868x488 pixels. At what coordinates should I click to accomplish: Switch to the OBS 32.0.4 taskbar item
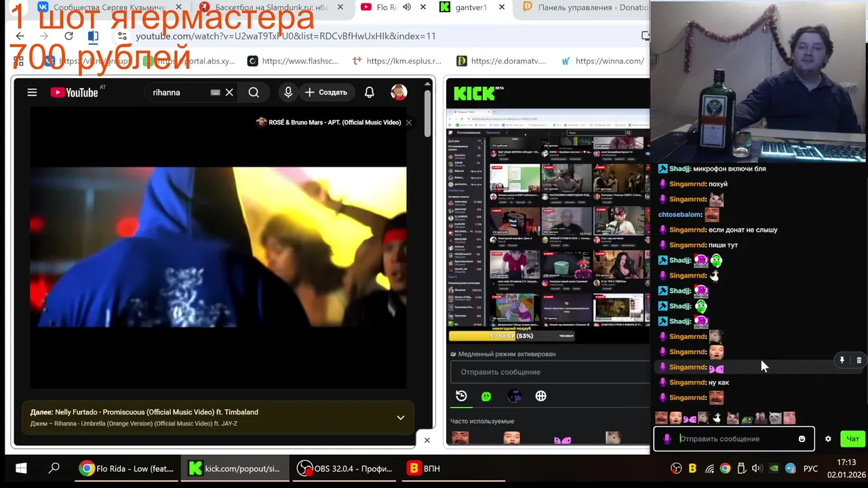click(x=344, y=468)
